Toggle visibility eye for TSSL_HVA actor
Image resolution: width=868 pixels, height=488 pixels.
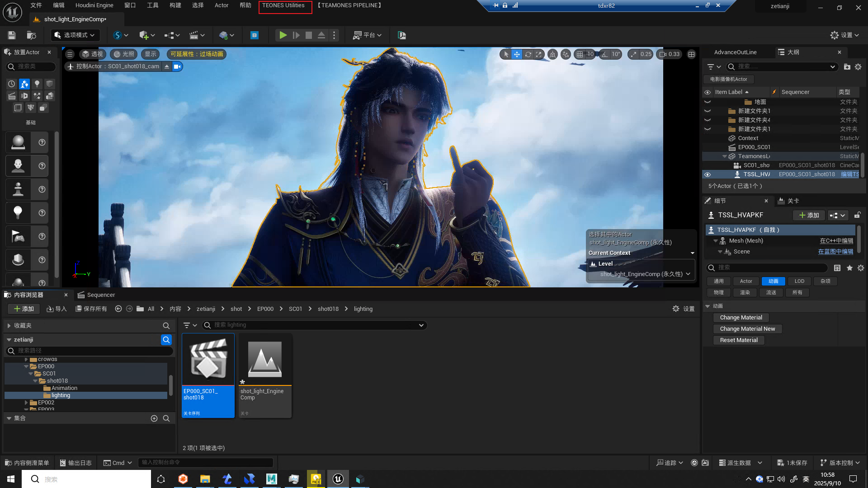[x=708, y=174]
